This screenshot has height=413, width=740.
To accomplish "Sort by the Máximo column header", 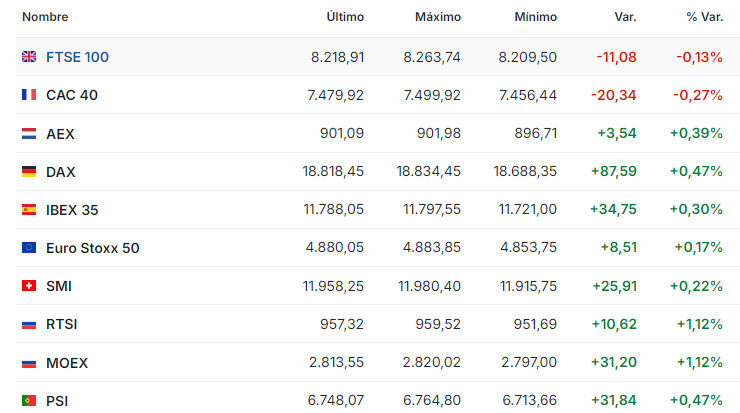I will pos(438,17).
